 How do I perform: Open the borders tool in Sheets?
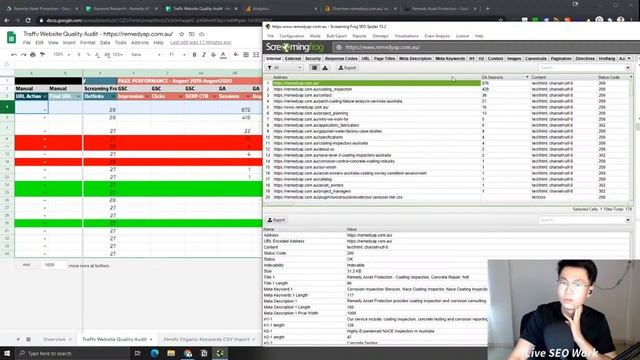(x=246, y=55)
